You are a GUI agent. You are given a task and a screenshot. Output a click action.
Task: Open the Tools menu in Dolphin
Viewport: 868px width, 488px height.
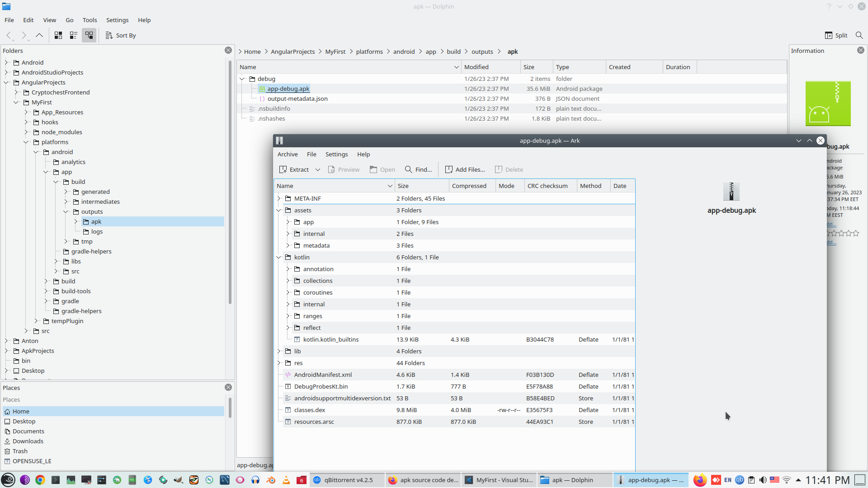[x=90, y=20]
